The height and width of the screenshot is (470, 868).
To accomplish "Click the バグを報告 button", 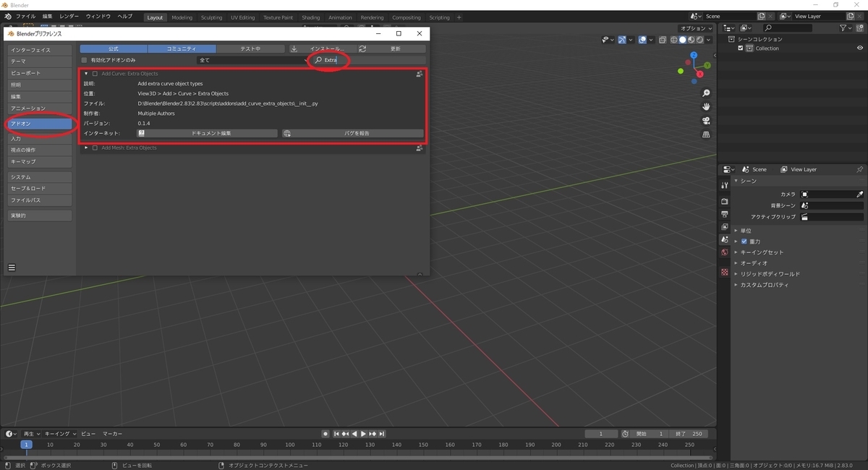I will click(353, 133).
